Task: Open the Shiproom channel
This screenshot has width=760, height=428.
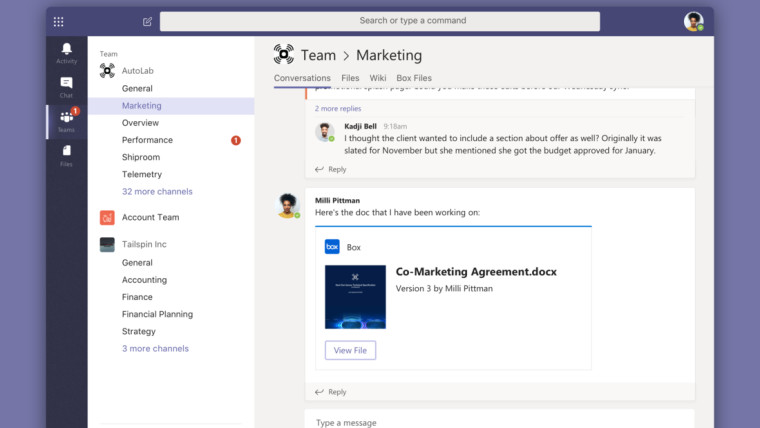Action: (x=141, y=158)
